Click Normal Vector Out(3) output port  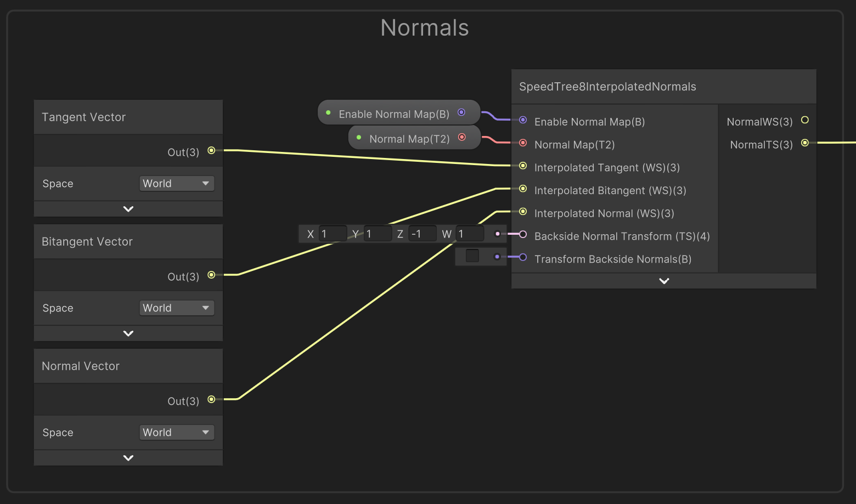[211, 399]
